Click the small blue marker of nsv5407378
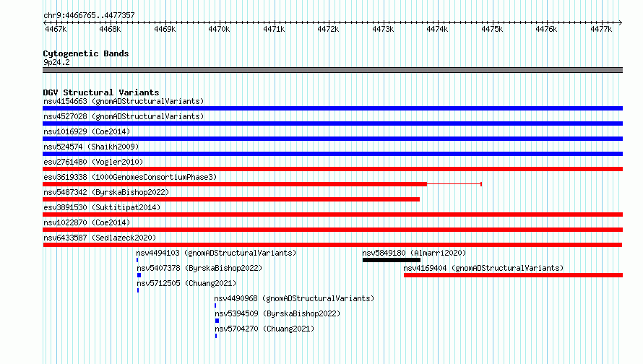643x364 pixels. [139, 275]
